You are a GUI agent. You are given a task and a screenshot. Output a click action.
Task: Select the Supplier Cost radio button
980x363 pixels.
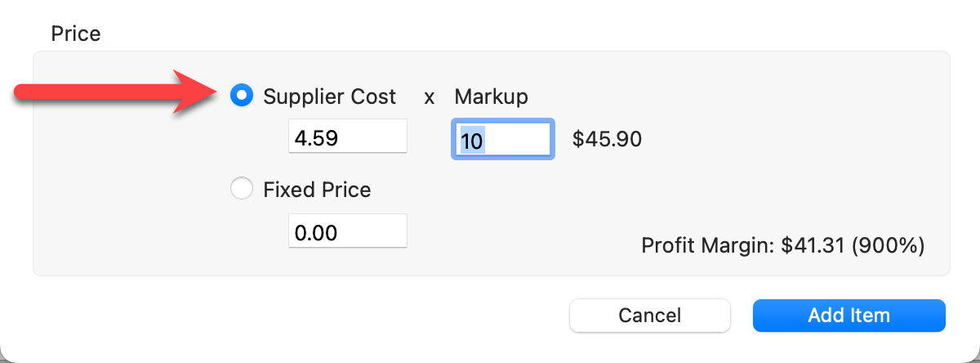(x=242, y=96)
